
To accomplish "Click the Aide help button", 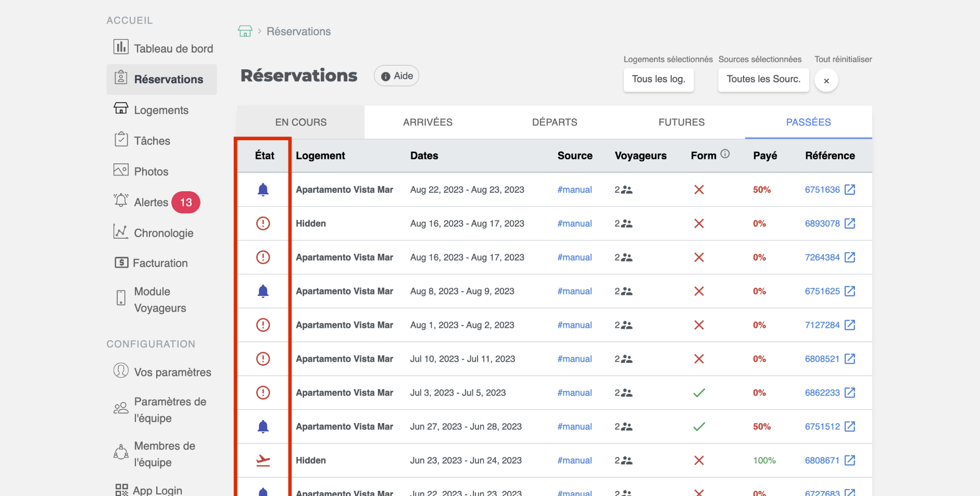I will point(397,76).
